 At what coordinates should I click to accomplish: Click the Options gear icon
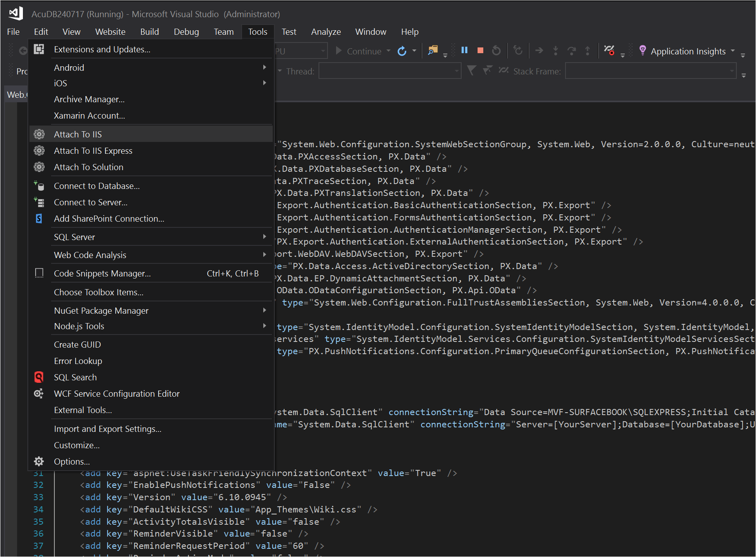pyautogui.click(x=39, y=461)
